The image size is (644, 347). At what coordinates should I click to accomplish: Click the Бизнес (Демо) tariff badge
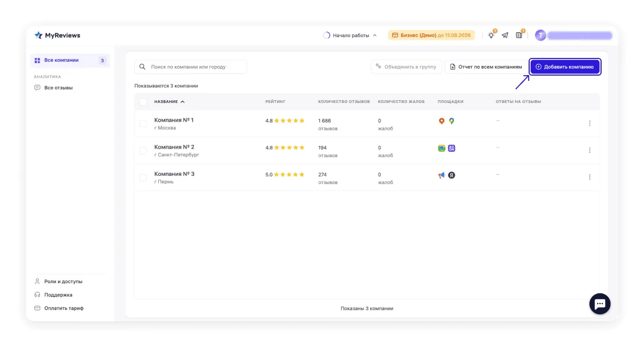tap(431, 35)
